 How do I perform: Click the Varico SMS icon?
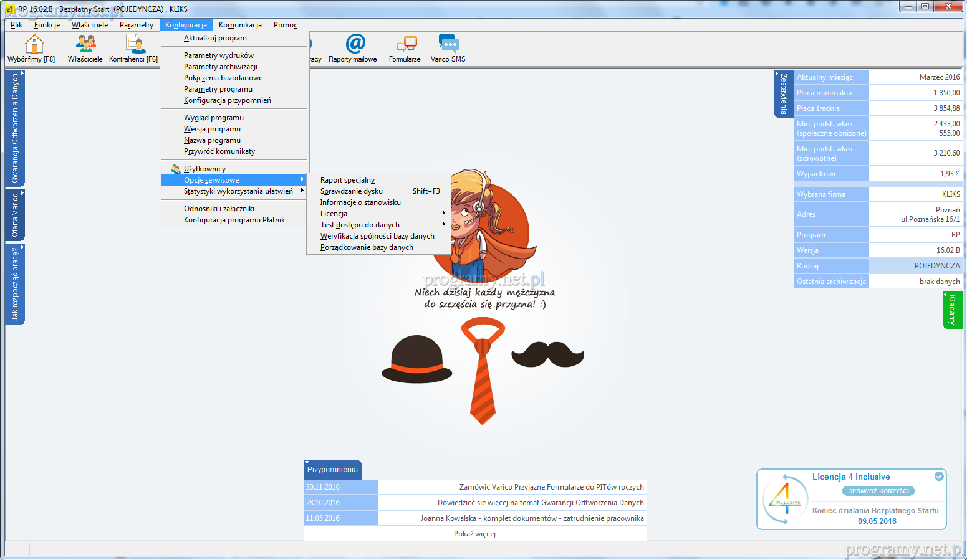click(448, 44)
